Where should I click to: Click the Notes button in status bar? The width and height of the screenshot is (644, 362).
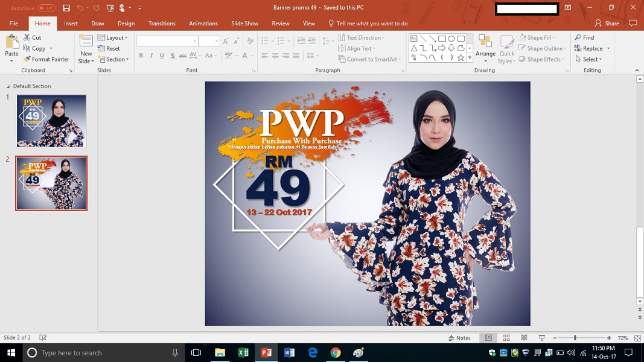point(459,338)
